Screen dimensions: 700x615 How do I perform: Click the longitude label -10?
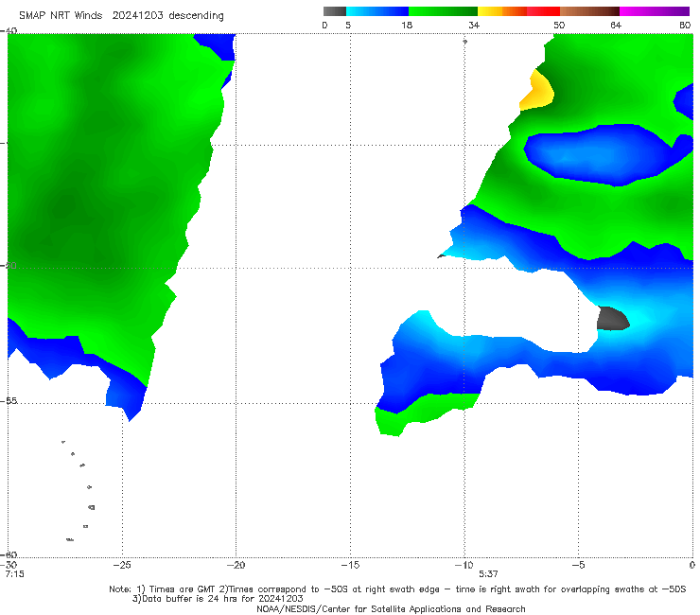click(x=464, y=565)
